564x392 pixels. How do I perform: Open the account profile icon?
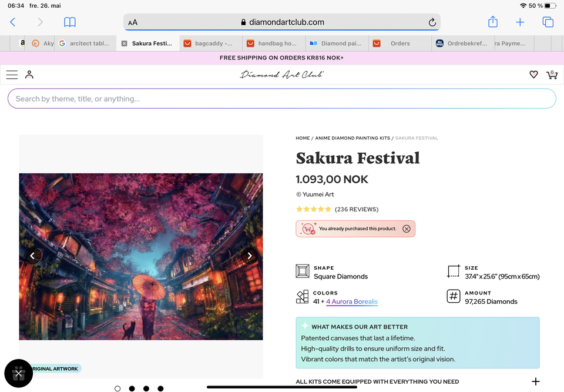click(x=29, y=75)
